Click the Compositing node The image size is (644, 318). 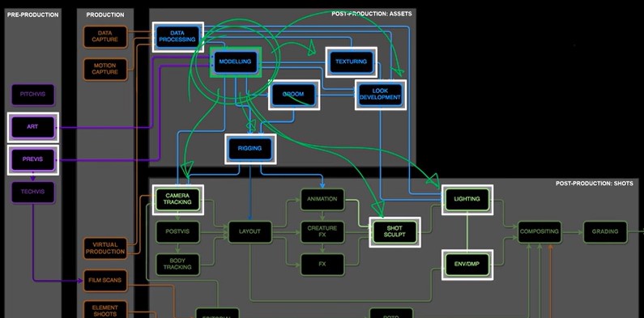click(540, 232)
